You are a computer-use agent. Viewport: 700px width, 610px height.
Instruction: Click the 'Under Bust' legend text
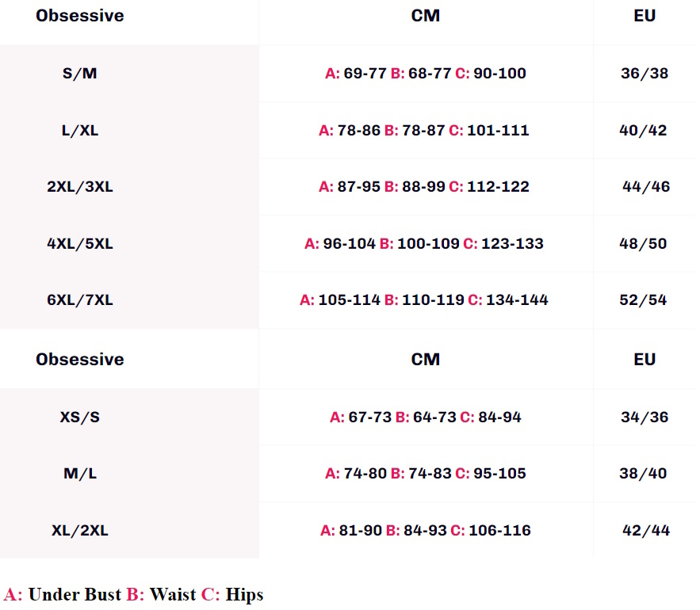point(75,594)
